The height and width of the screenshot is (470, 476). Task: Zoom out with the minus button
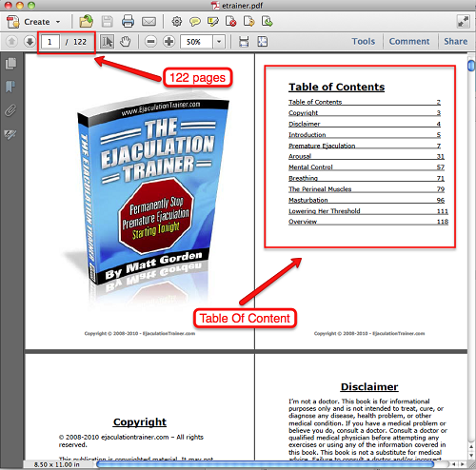pyautogui.click(x=150, y=42)
